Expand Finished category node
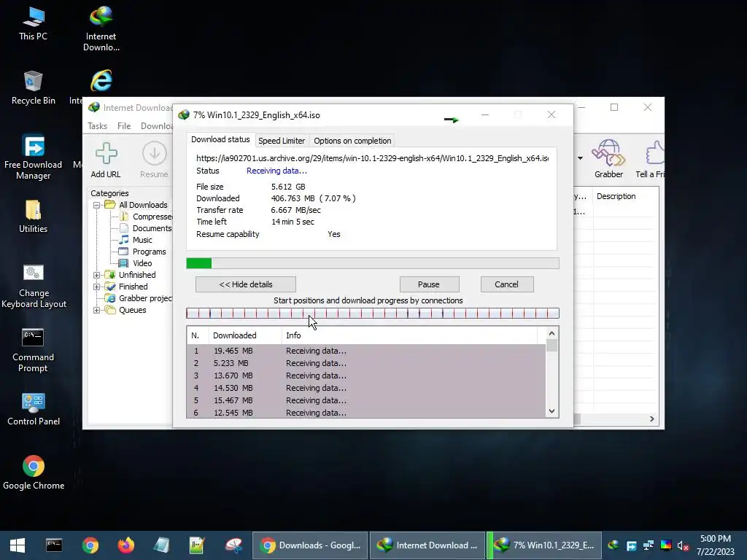Screen dimensions: 747x560 pyautogui.click(x=97, y=287)
